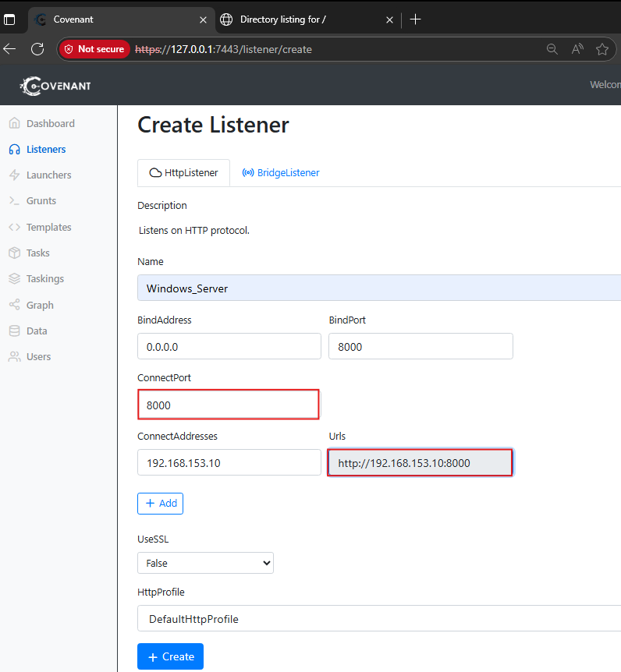Open the HttpProfile selector showing DefaultHttpProfile
Image resolution: width=621 pixels, height=672 pixels.
379,618
